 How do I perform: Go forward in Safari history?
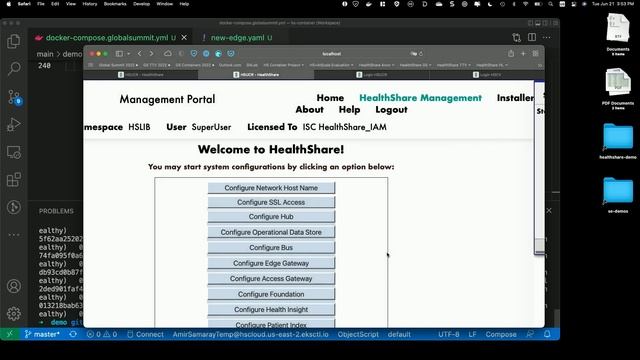(151, 53)
